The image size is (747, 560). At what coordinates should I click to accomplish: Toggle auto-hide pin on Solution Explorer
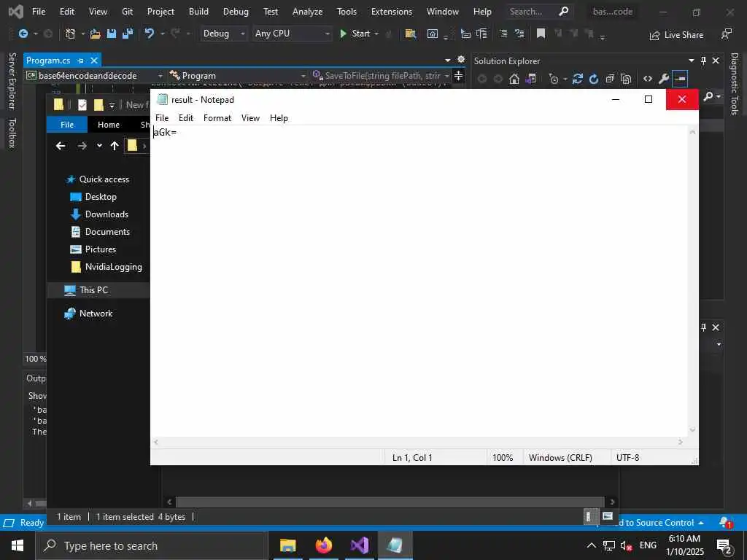point(703,61)
